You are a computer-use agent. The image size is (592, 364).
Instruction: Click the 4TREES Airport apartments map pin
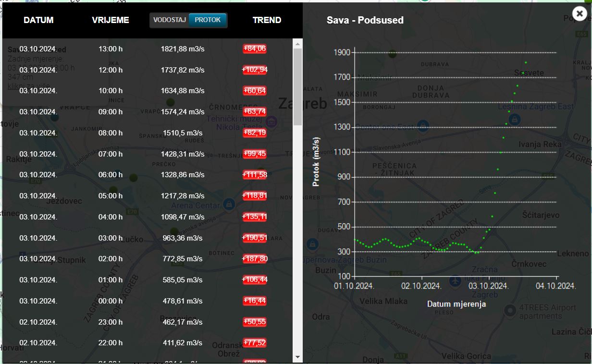(x=510, y=311)
